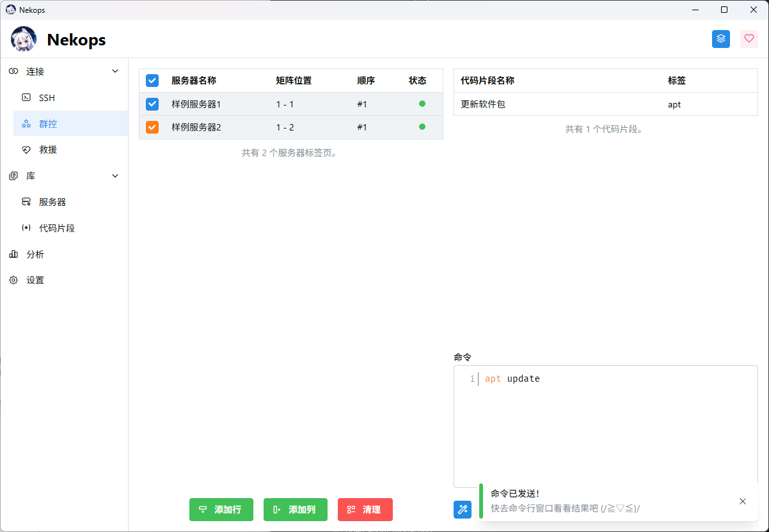Click the blue layers icon in header
This screenshot has height=532, width=769.
click(721, 39)
